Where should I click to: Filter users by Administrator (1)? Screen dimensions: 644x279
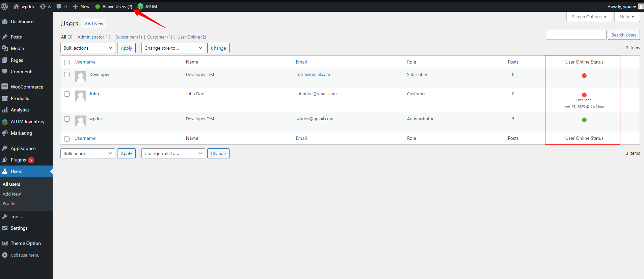pyautogui.click(x=94, y=37)
